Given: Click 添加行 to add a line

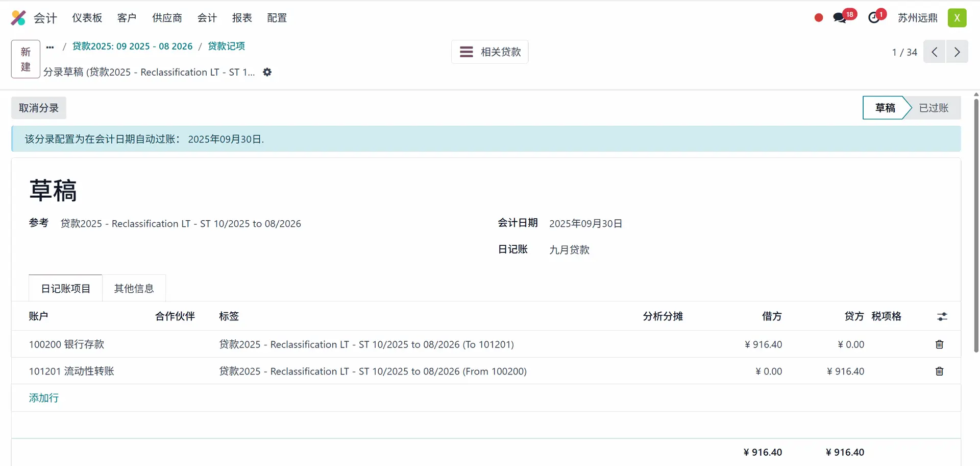Looking at the screenshot, I should 44,398.
